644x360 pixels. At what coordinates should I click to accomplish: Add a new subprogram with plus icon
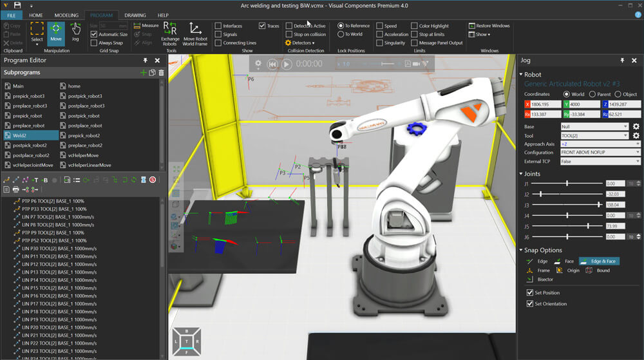coord(144,73)
